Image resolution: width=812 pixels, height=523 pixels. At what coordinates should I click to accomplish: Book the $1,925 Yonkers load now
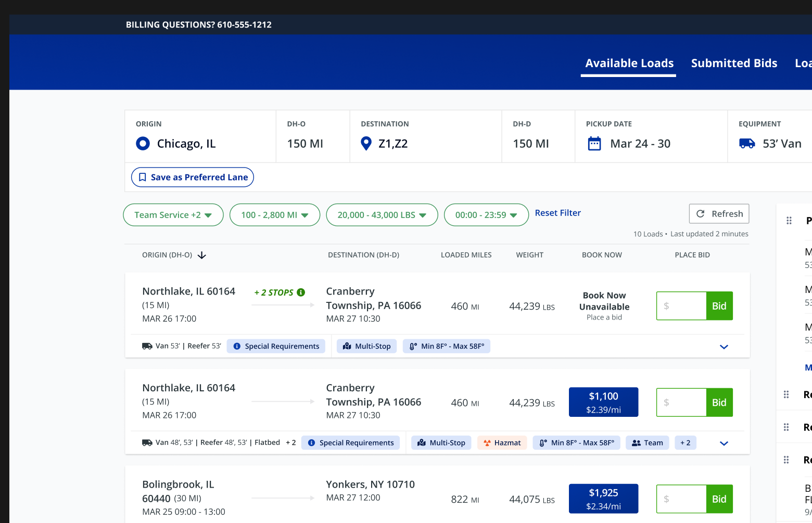click(x=604, y=499)
